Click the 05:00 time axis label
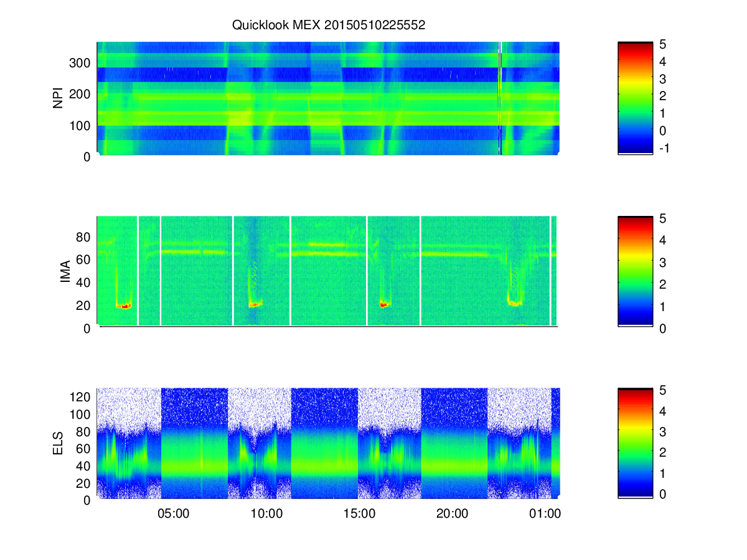 point(173,515)
